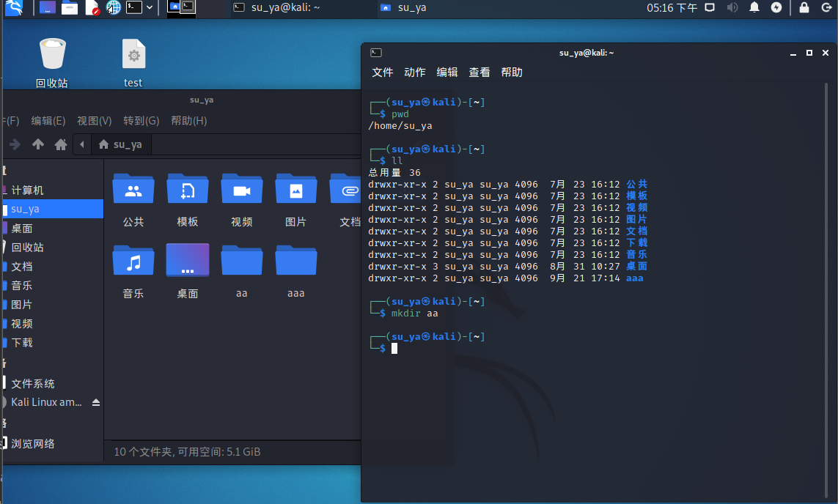Eject the Kali Linux am... volume
Screen dimensions: 838x504
click(96, 402)
